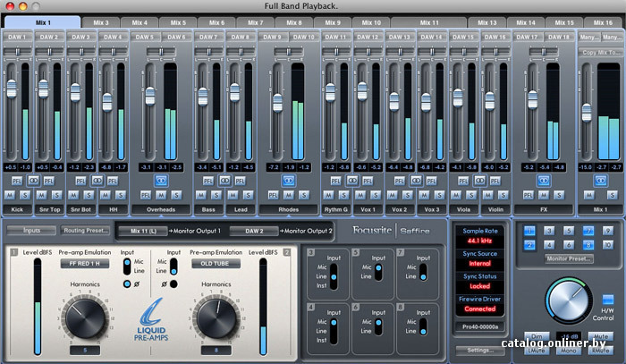Click the Mute button beside the dB display
Image resolution: width=626 pixels, height=364 pixels.
click(x=601, y=336)
